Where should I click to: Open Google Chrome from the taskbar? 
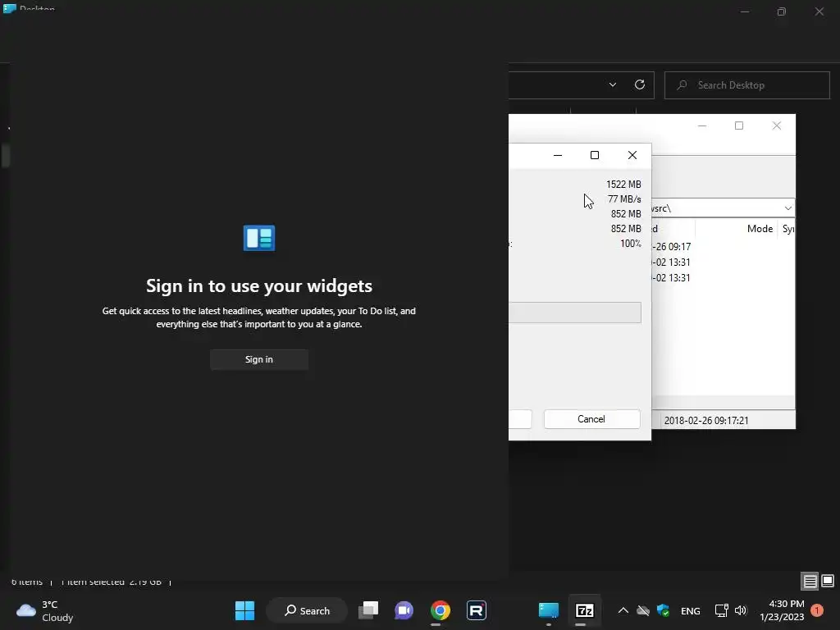click(x=441, y=610)
